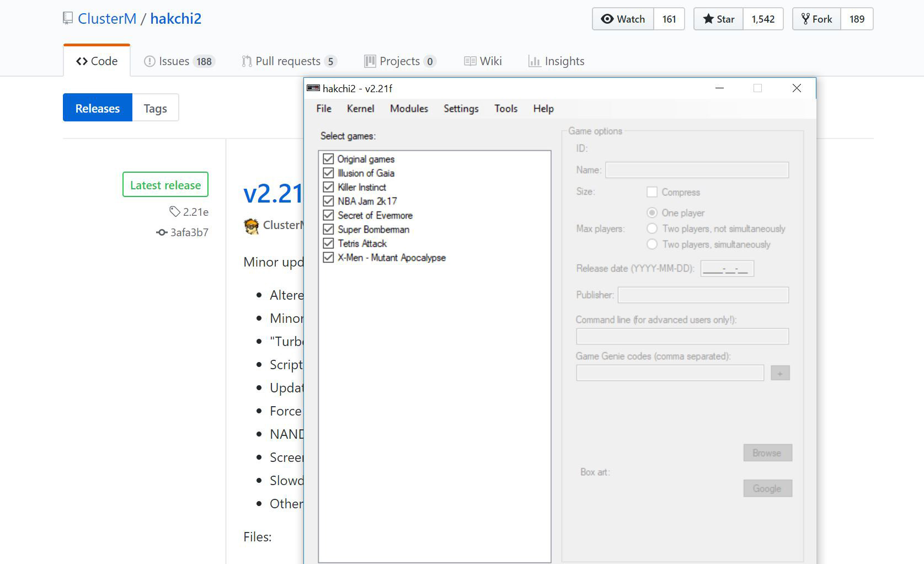The width and height of the screenshot is (924, 564).
Task: Click the Insights bar graph icon
Action: click(535, 61)
